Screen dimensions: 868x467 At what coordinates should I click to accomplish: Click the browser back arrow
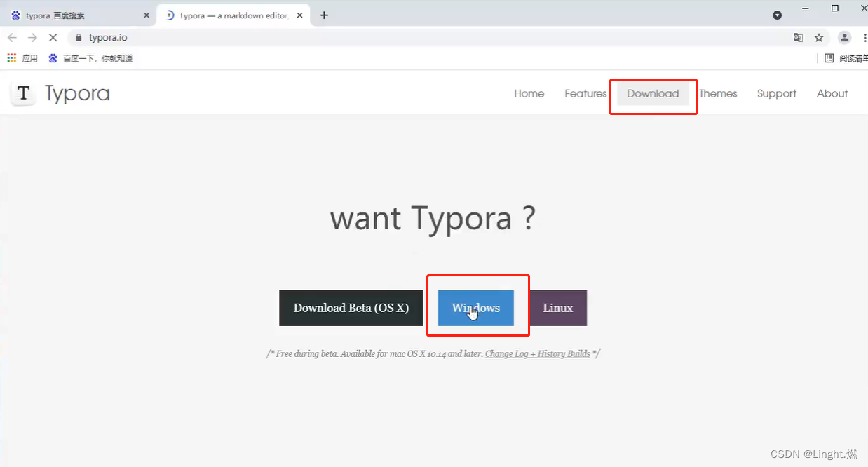point(12,38)
